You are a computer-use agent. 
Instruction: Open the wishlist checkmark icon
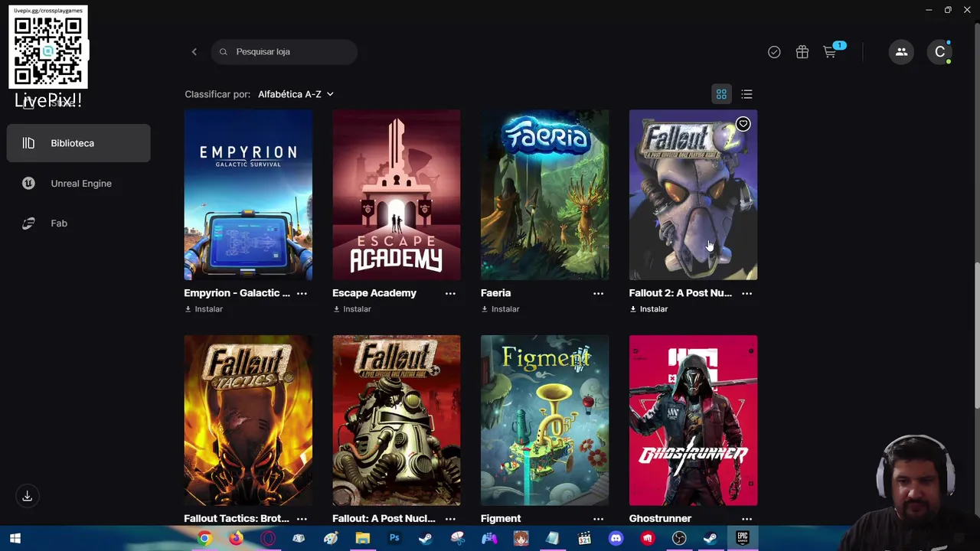774,52
